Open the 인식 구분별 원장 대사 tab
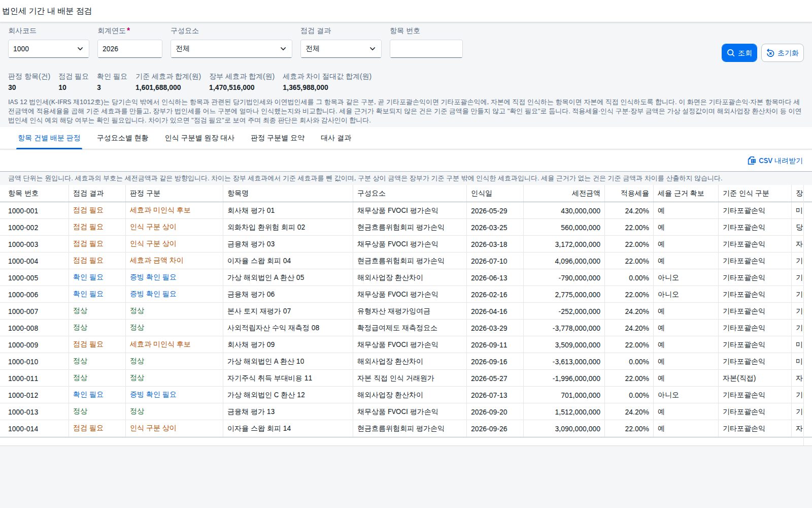 click(200, 138)
